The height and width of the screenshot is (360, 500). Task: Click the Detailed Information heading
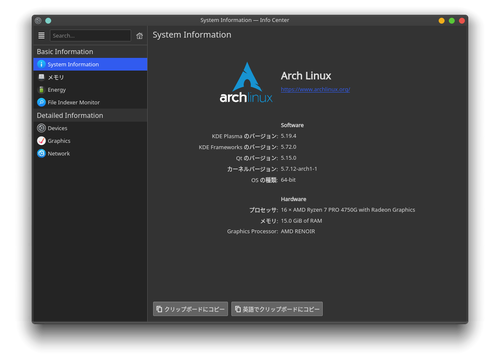click(x=70, y=115)
